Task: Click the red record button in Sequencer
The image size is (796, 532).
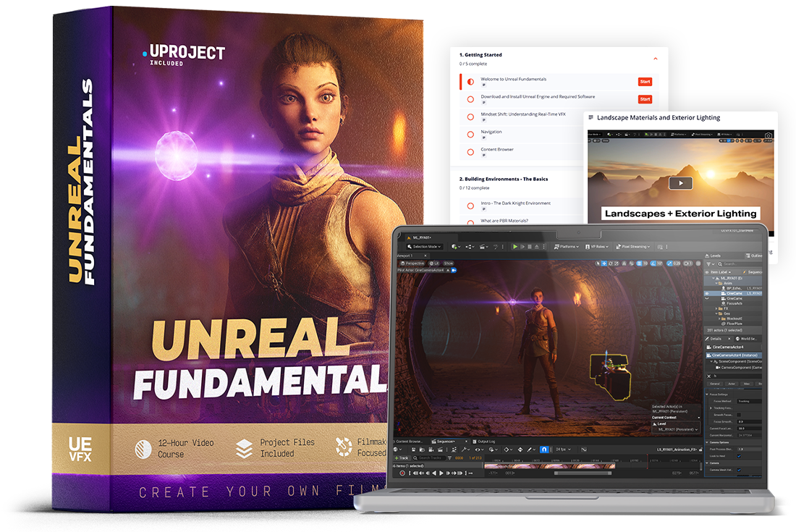Action: click(x=401, y=472)
